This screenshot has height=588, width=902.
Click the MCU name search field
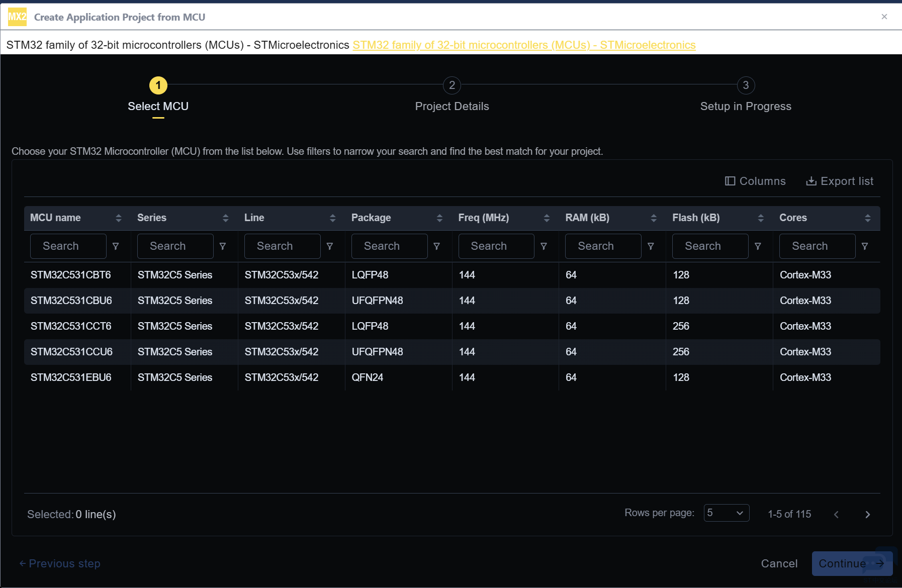68,246
